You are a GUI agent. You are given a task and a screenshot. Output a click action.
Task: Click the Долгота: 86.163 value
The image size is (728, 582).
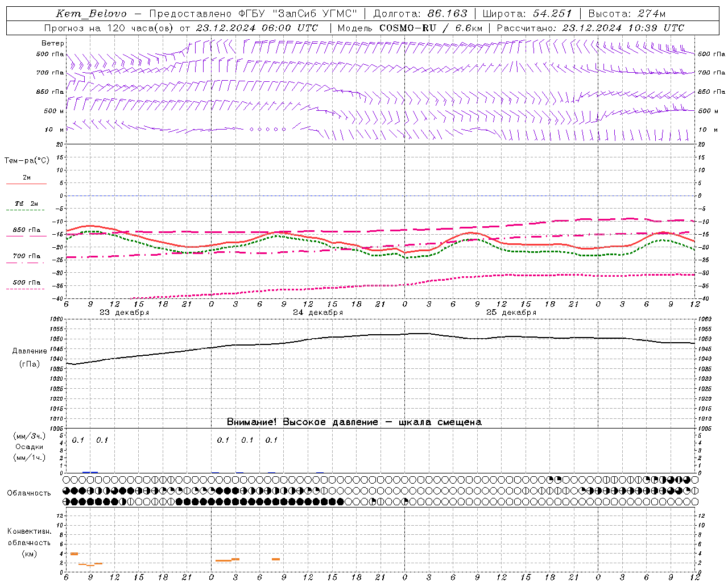pos(420,14)
